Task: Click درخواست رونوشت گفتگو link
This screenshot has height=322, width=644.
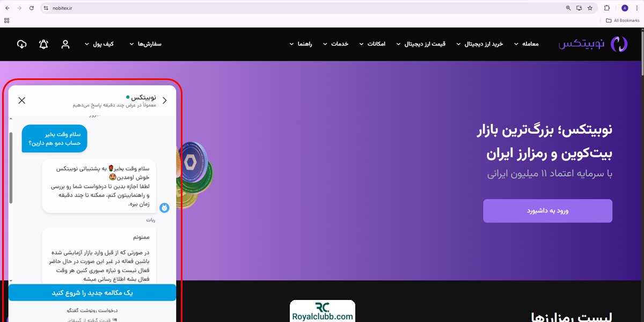Action: 92,311
